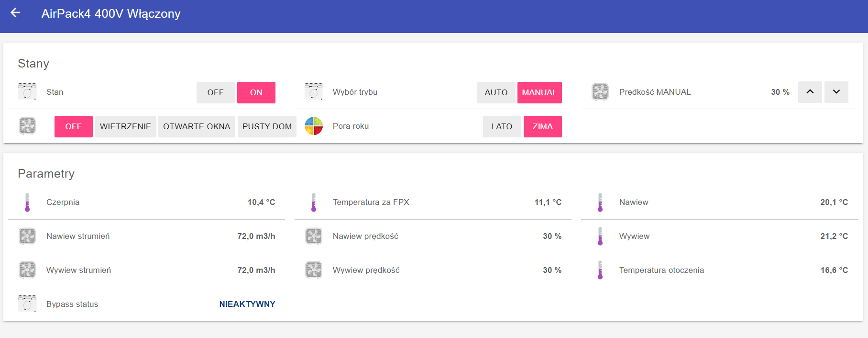Switch Stan to ON
This screenshot has height=338, width=868.
(x=256, y=92)
